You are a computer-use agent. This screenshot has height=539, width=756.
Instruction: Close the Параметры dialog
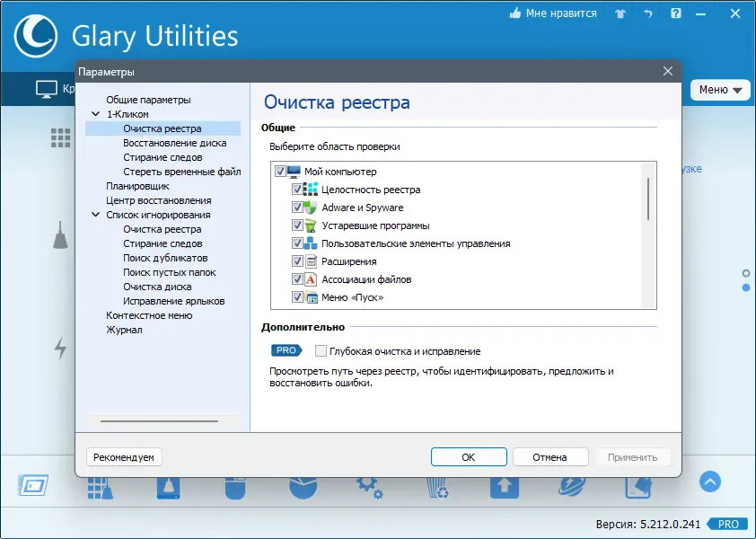tap(668, 71)
